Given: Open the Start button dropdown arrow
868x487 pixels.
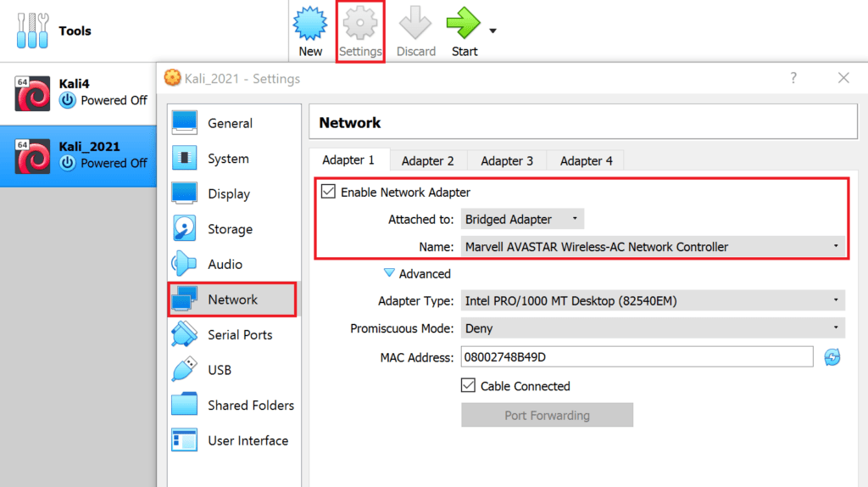Looking at the screenshot, I should pyautogui.click(x=492, y=31).
